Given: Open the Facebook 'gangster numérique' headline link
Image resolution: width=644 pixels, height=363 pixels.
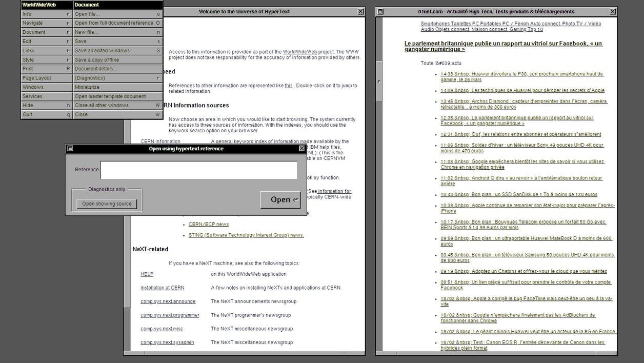Looking at the screenshot, I should pyautogui.click(x=504, y=47).
